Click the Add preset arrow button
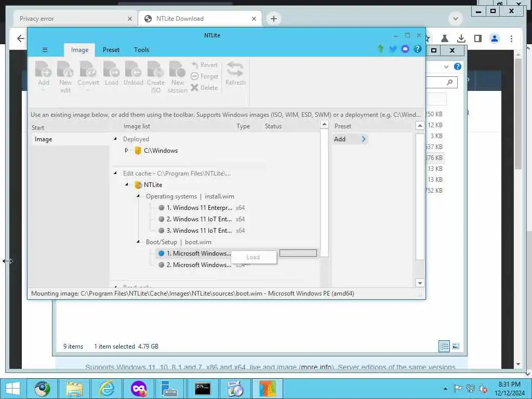 click(363, 139)
